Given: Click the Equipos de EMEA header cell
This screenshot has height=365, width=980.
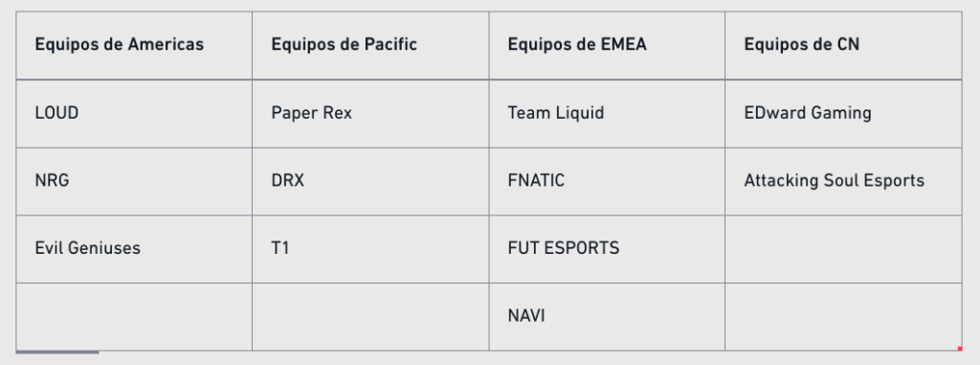Looking at the screenshot, I should (x=607, y=45).
